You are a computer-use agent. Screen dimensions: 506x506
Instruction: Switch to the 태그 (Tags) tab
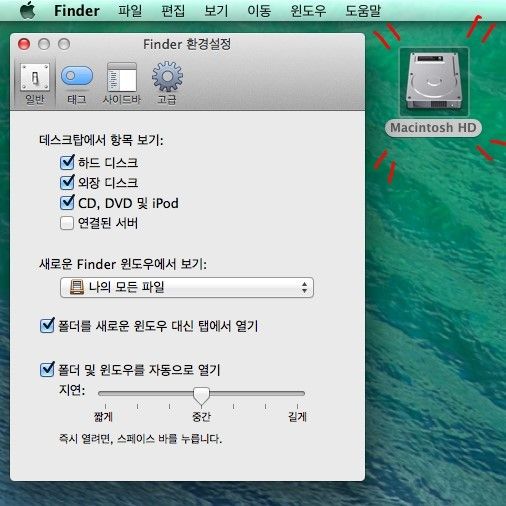(77, 84)
